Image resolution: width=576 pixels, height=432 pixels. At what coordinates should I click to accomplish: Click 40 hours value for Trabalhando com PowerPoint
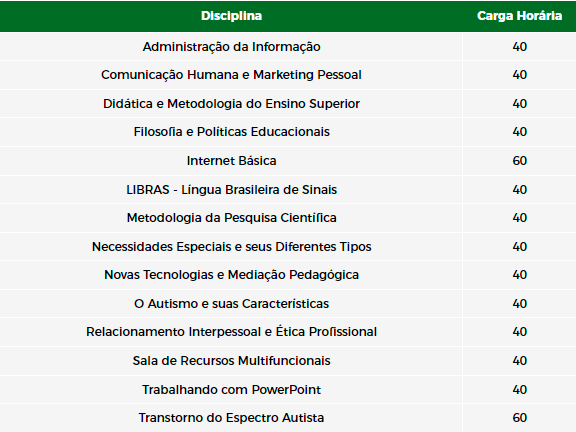(519, 389)
